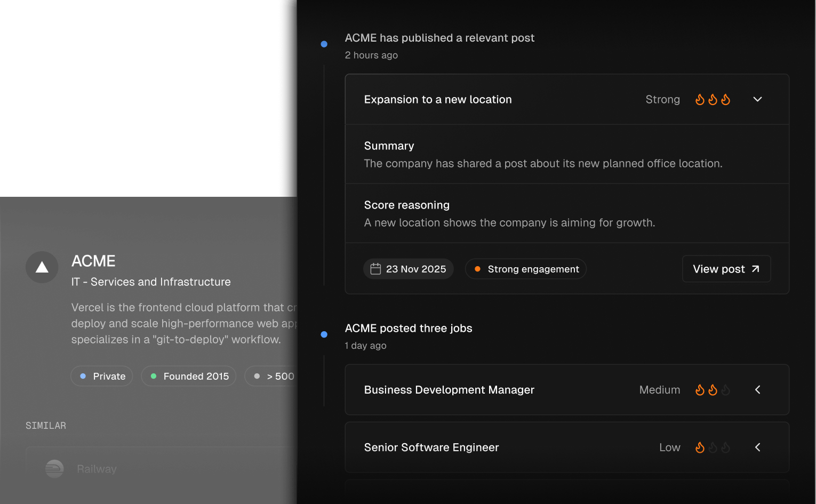816x504 pixels.
Task: Click the blue timeline dot for posted jobs
Action: point(324,334)
